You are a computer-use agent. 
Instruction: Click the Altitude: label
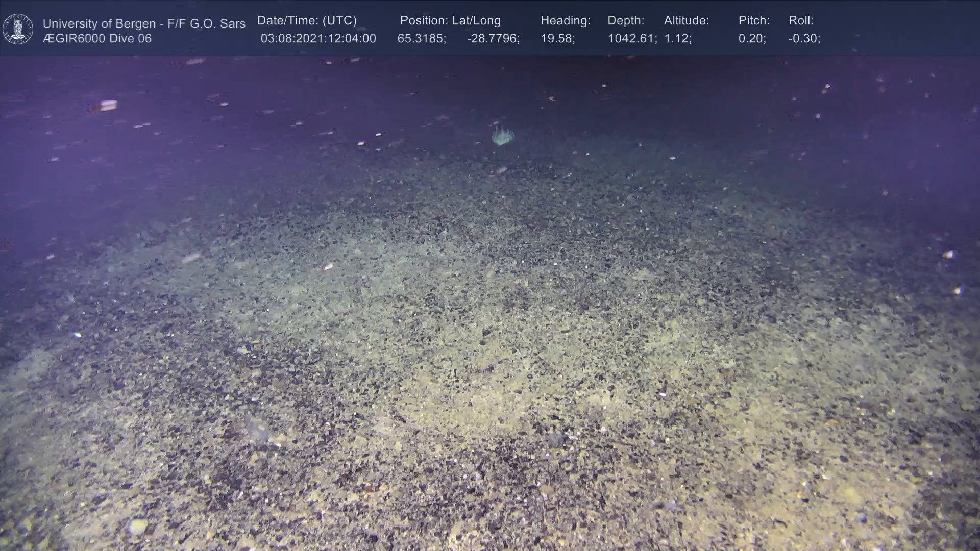(687, 21)
